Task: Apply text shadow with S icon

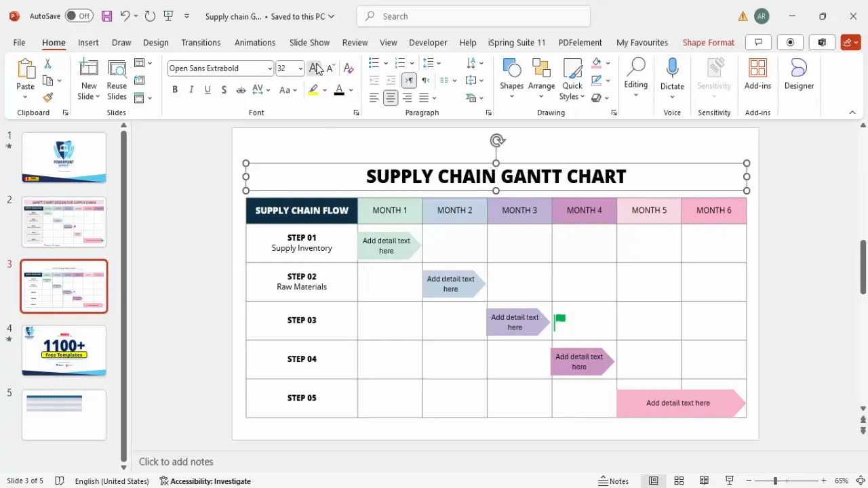Action: point(224,89)
